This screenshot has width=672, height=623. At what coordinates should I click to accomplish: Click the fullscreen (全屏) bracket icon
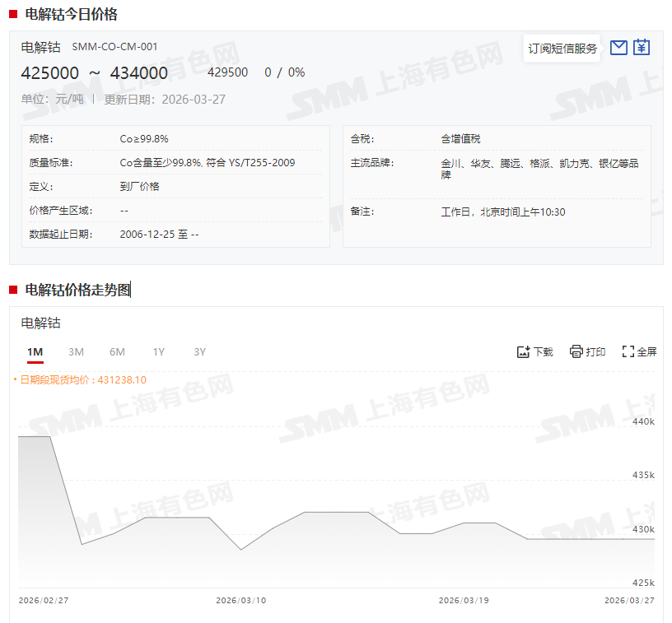point(628,351)
